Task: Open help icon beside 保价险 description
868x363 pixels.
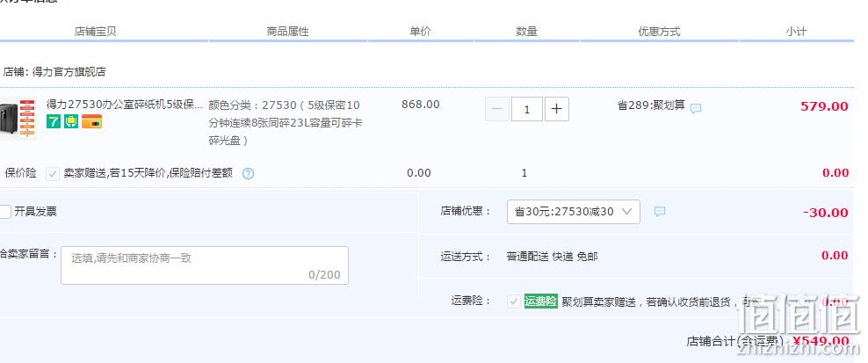Action: (x=249, y=174)
